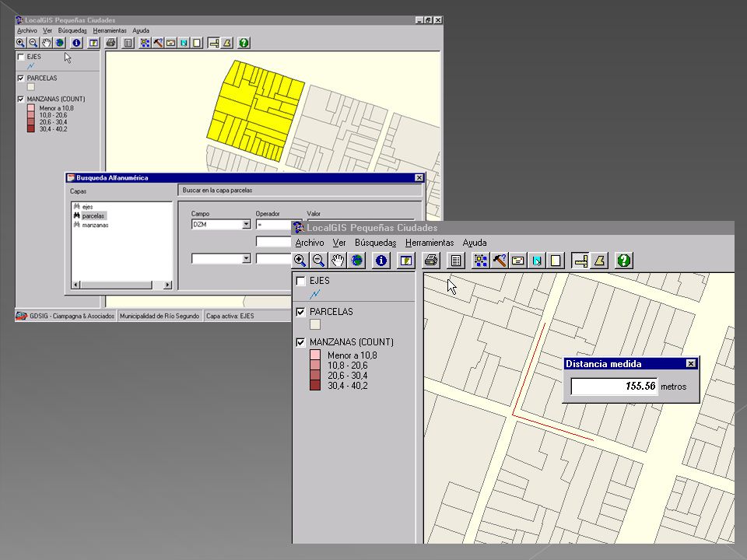The width and height of the screenshot is (747, 560).
Task: Click the framed map view icon in front window
Action: [406, 261]
